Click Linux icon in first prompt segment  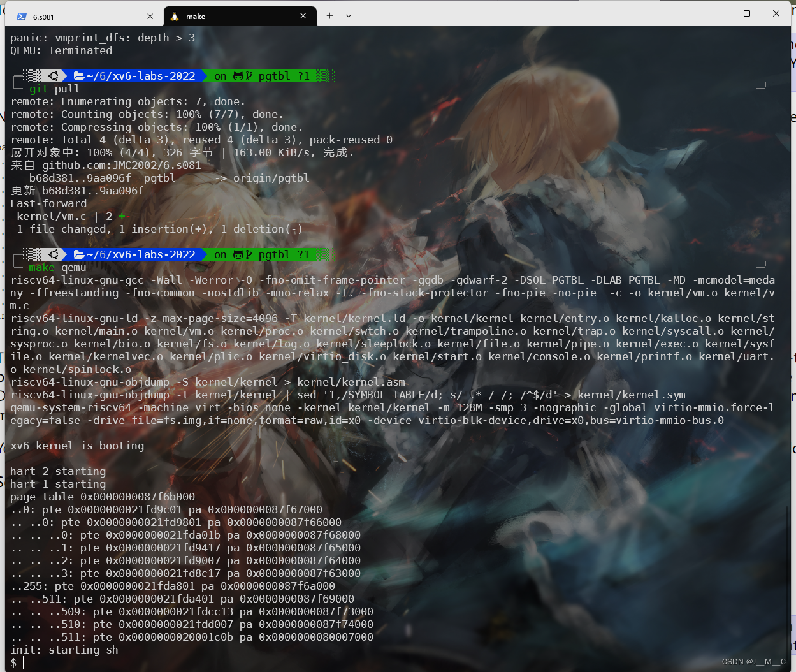54,76
